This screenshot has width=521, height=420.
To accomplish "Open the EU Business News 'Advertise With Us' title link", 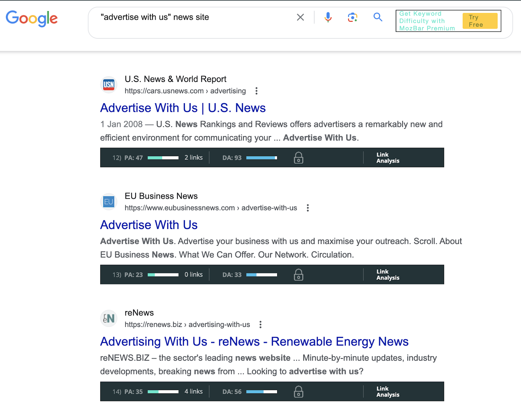I will 149,225.
